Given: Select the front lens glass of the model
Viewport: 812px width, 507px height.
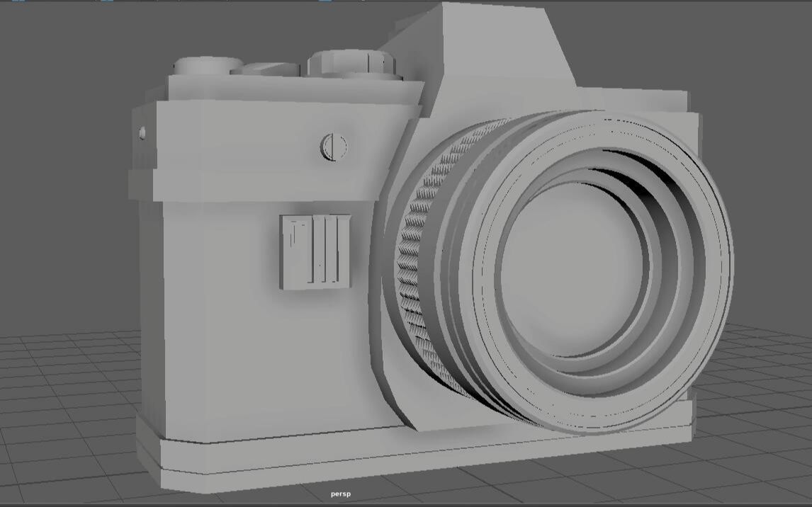Looking at the screenshot, I should (573, 269).
